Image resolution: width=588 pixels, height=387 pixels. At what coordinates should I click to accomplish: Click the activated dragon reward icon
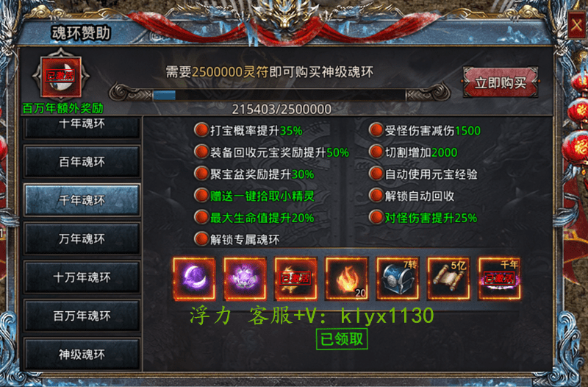[x=296, y=279]
